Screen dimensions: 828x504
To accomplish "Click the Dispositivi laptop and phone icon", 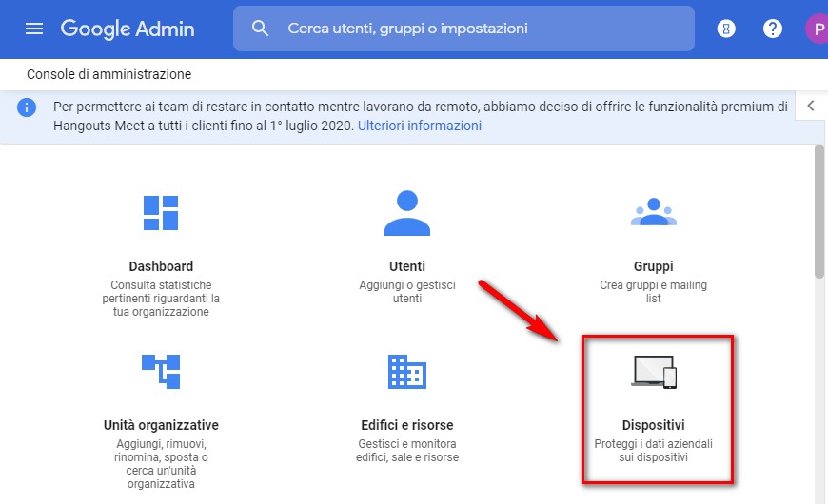I will point(654,372).
